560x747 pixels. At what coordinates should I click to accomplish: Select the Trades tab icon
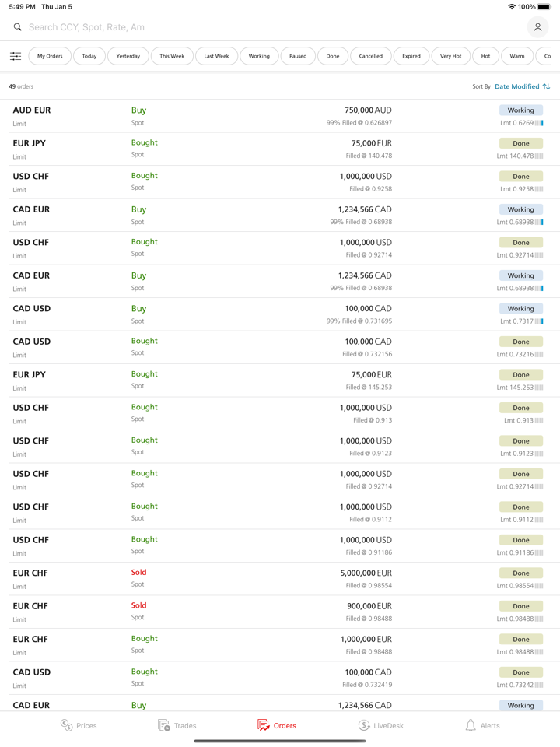[x=162, y=725]
